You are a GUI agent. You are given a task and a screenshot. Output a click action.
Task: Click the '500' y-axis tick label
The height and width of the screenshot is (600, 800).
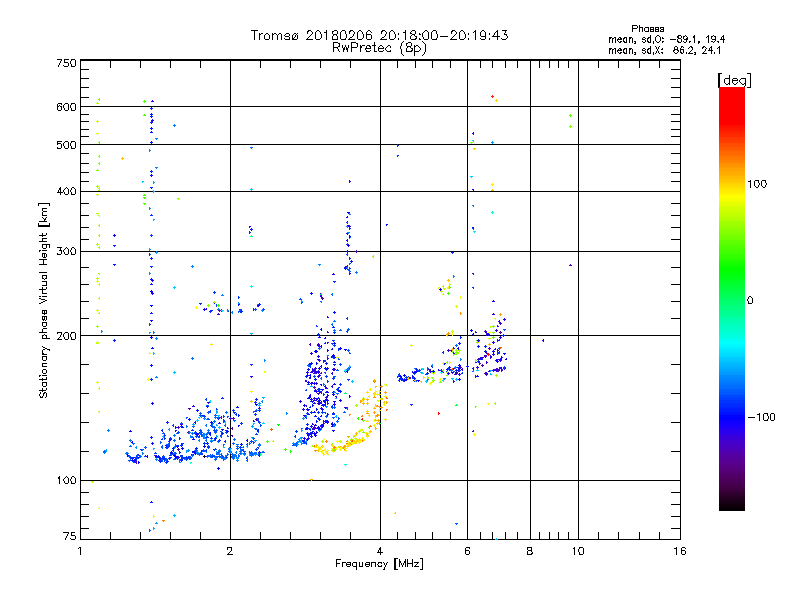coord(66,145)
